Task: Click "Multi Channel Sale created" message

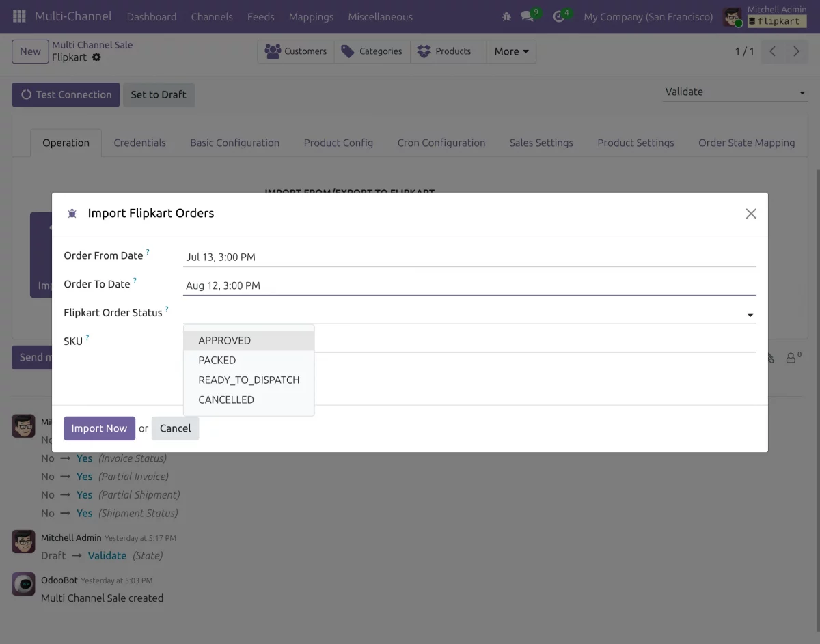Action: pos(102,598)
